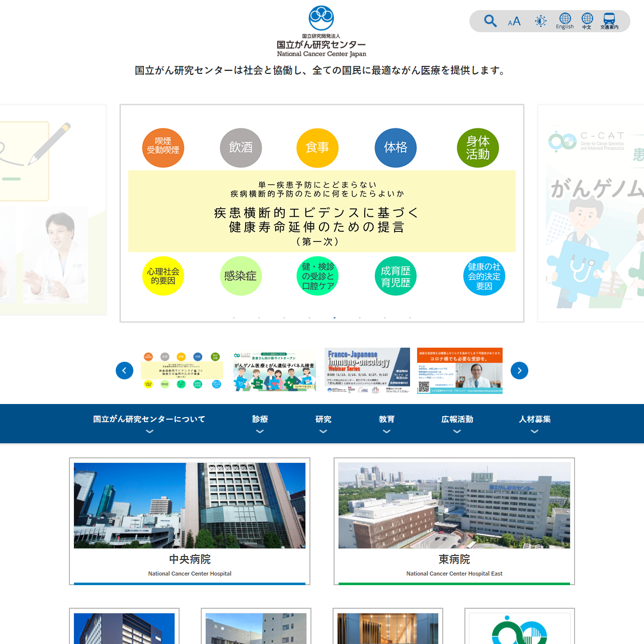Toggle the contrast color scheme icon
The height and width of the screenshot is (644, 644).
540,21
